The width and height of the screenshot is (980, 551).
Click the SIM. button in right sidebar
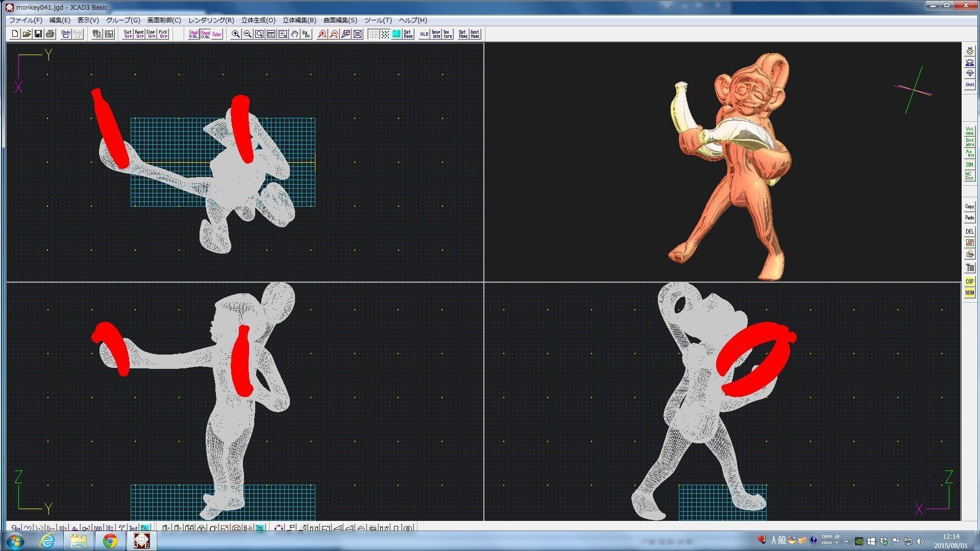click(969, 165)
